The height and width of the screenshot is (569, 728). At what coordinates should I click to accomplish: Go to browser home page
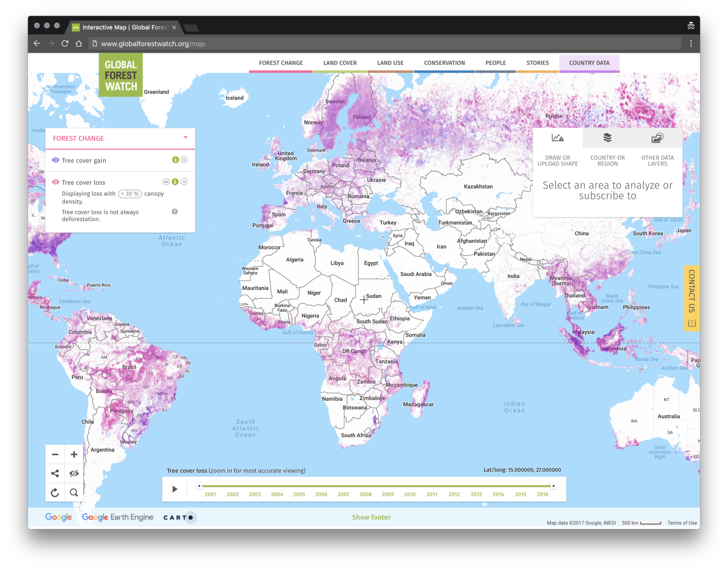79,43
